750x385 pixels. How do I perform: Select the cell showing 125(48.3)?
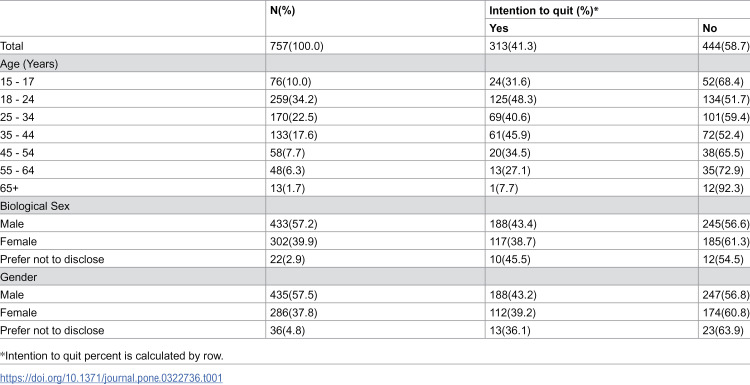tap(513, 99)
